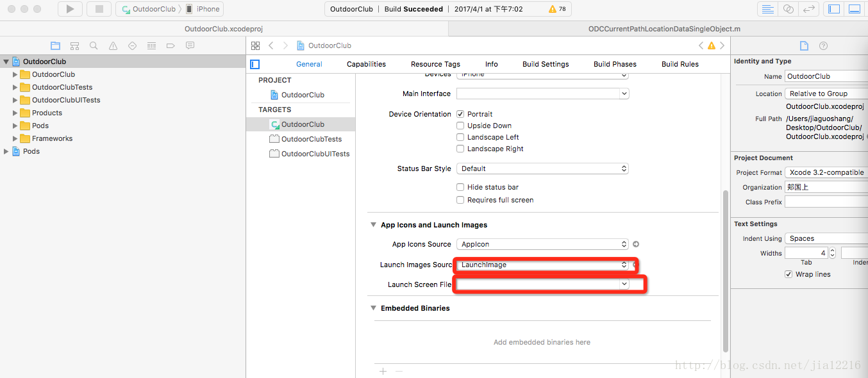Click the Organization text field
Viewport: 868px width, 378px height.
(826, 187)
